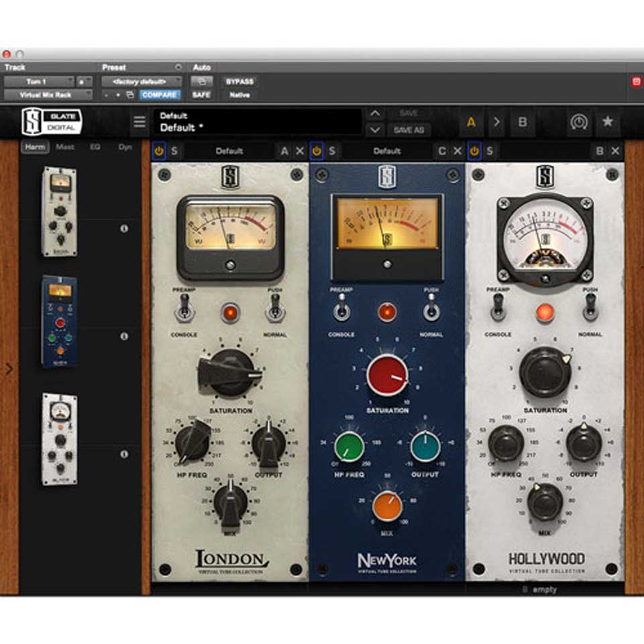Open the factory default preset dropdown

click(141, 81)
